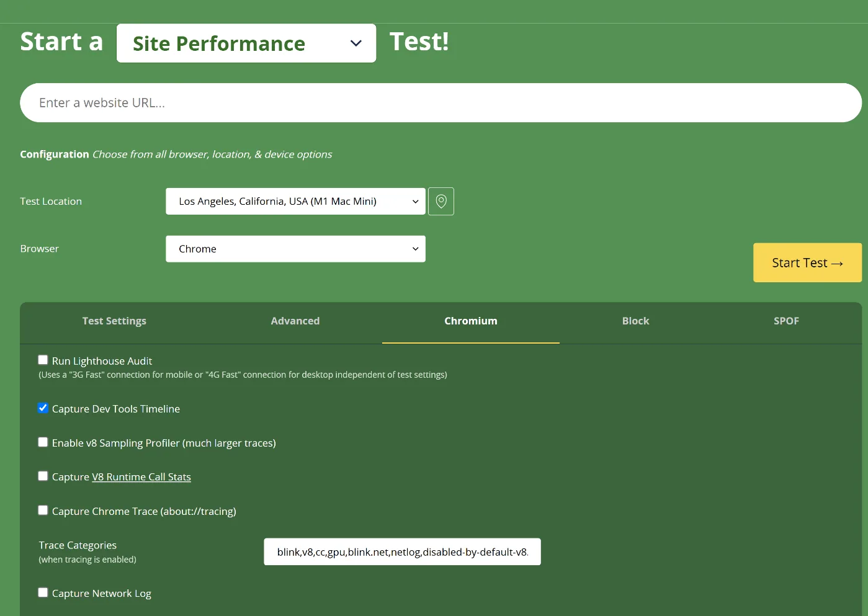Image resolution: width=868 pixels, height=616 pixels.
Task: Switch to the SPOF tab
Action: tap(786, 321)
